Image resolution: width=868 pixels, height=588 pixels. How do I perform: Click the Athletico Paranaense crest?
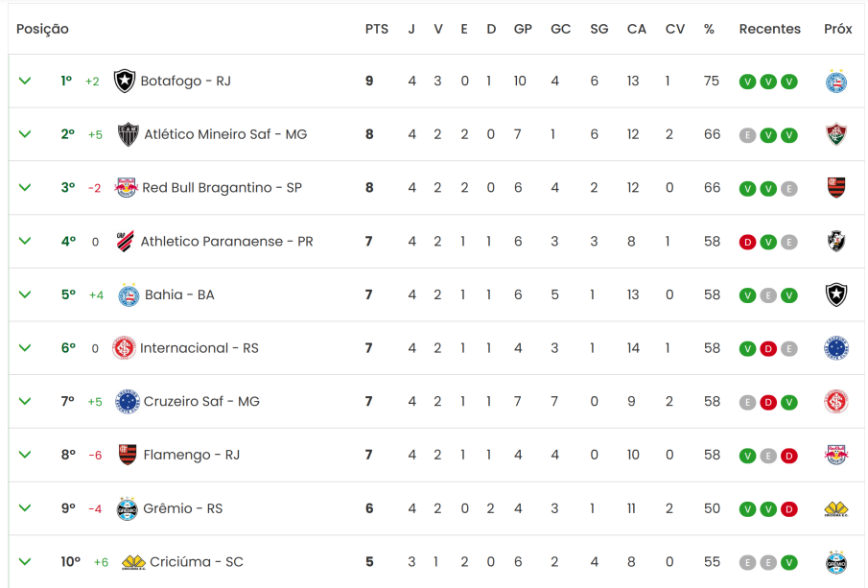tap(125, 241)
